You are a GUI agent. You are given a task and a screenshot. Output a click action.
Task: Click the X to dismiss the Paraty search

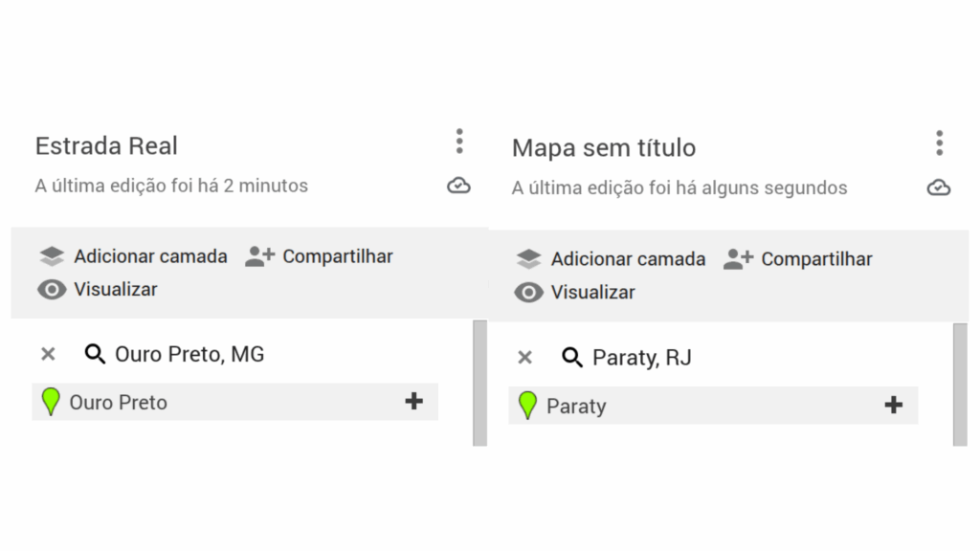525,357
